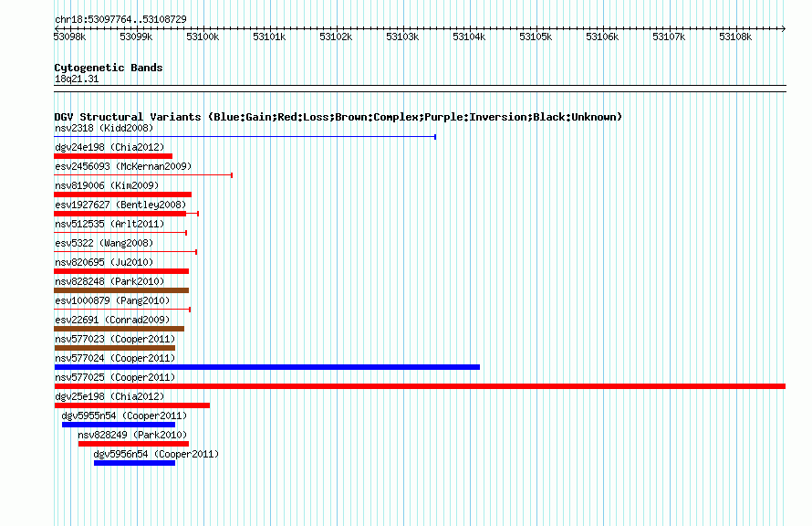Click the nsv828249 red loss bar
Screen dimensions: 812x526
(133, 444)
